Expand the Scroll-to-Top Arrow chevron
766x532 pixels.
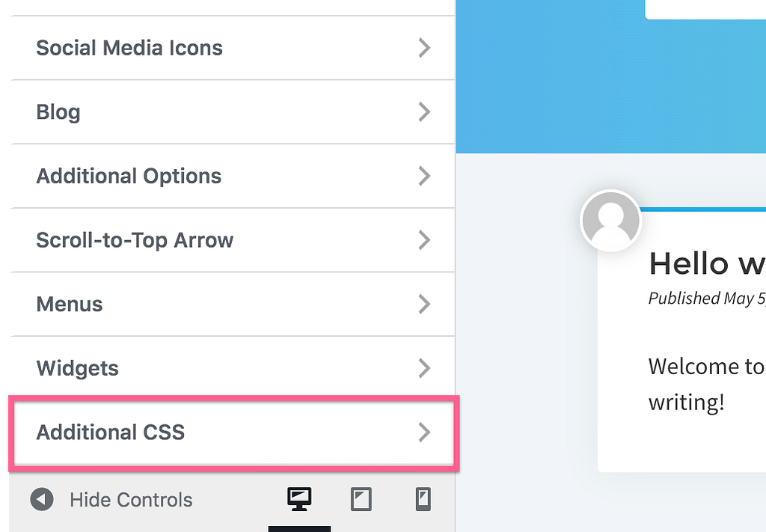[x=424, y=240]
